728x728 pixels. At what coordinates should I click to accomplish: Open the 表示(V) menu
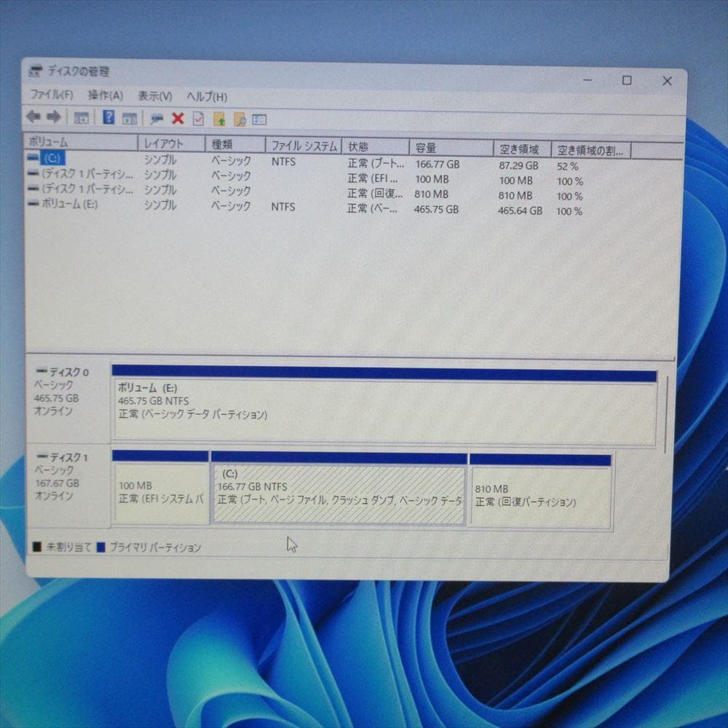click(x=154, y=95)
